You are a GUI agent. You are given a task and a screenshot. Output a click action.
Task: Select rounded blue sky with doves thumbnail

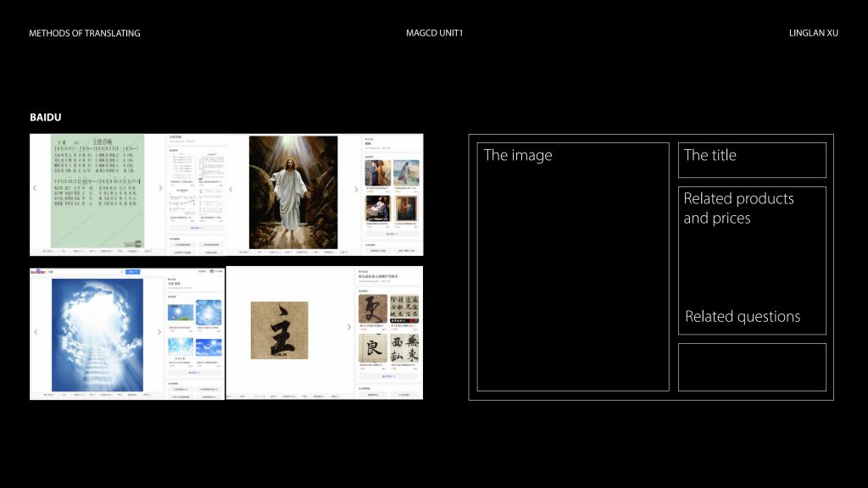pos(209,313)
